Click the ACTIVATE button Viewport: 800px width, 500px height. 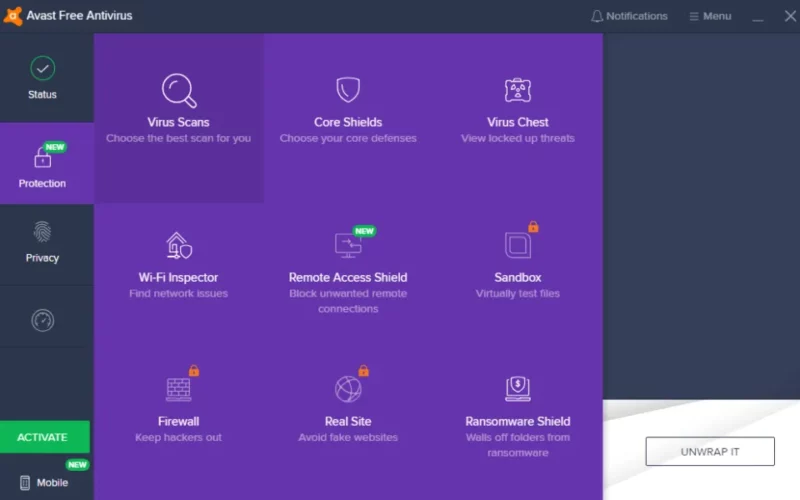tap(45, 437)
